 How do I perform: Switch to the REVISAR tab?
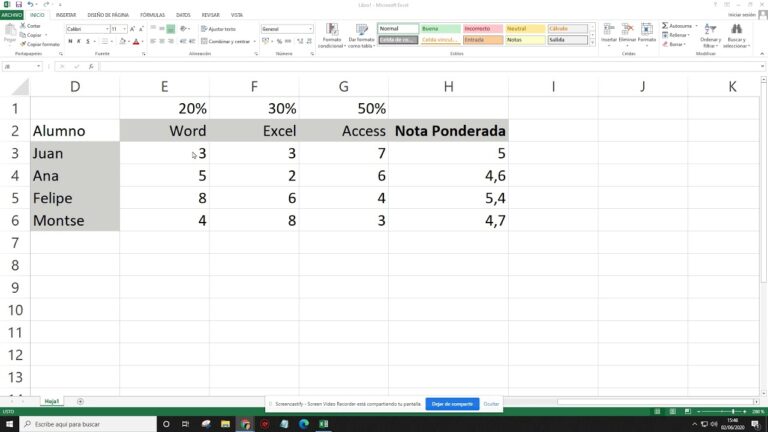211,15
